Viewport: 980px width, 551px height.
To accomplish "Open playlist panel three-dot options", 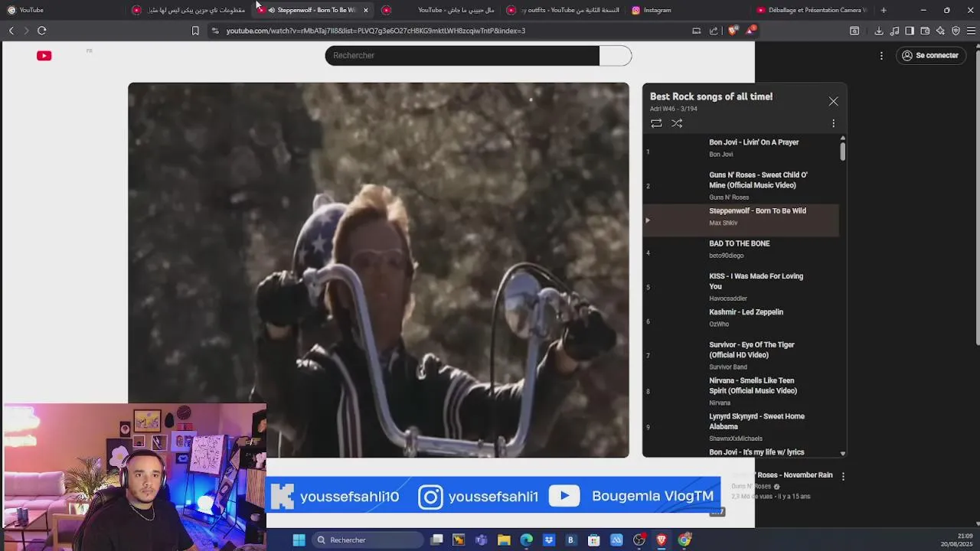I will (833, 123).
